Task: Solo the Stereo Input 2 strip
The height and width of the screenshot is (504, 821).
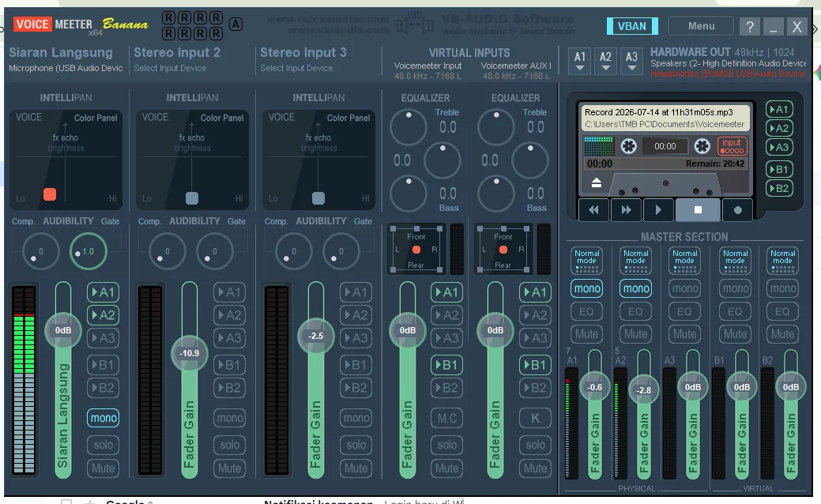Action: tap(229, 445)
